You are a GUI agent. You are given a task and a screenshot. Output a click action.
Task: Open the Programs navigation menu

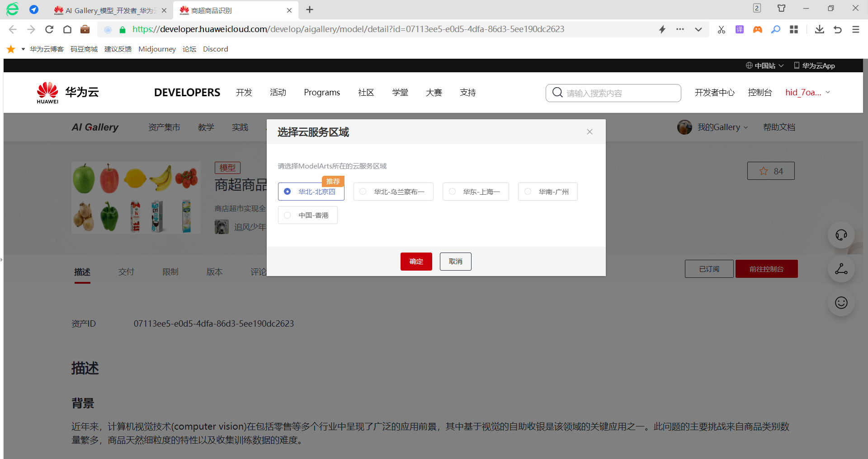coord(322,93)
